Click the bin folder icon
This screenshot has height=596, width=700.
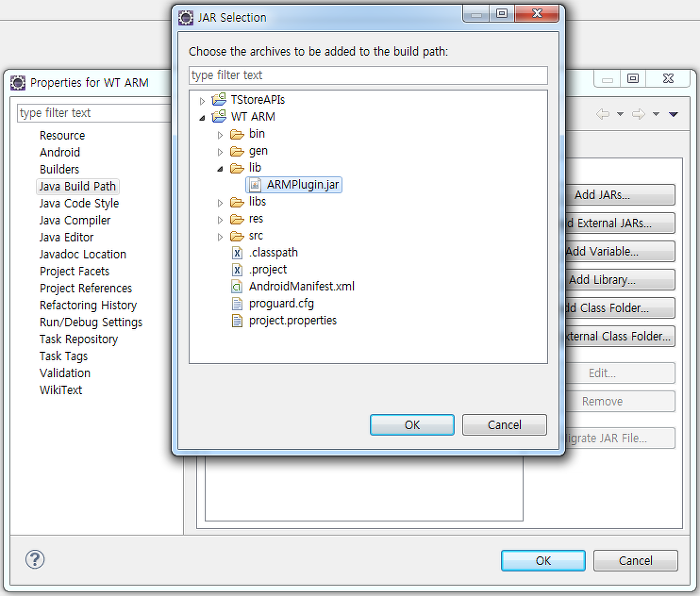237,134
